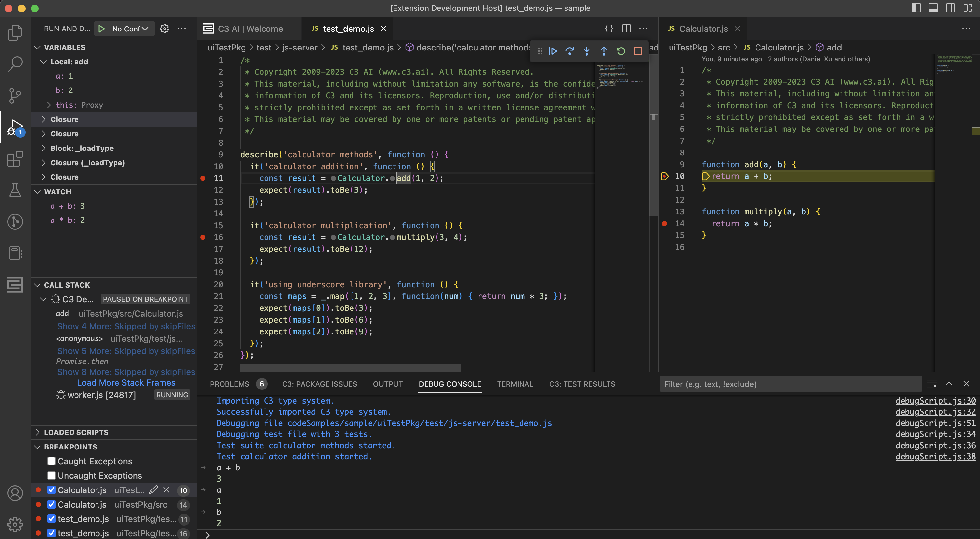Click the Continue debugging icon
This screenshot has width=980, height=539.
(553, 51)
